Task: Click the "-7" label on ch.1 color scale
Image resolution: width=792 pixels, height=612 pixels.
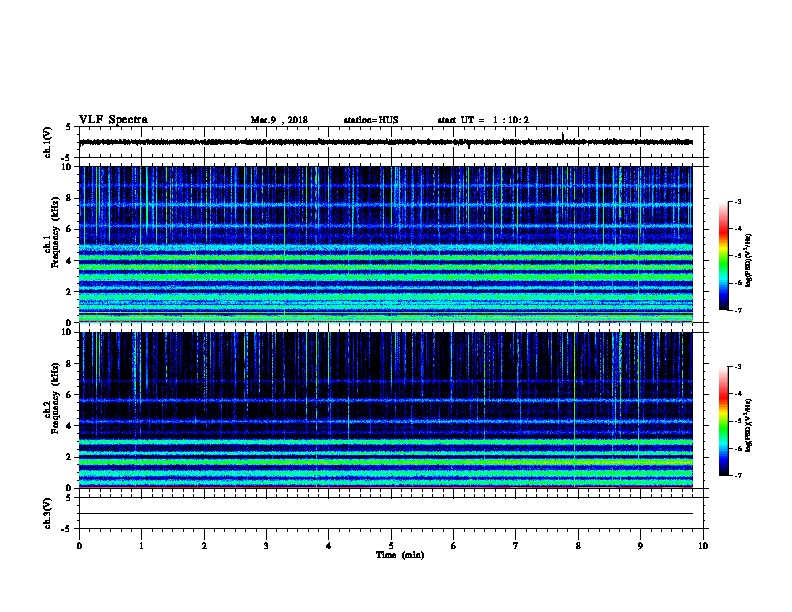Action: pos(737,310)
